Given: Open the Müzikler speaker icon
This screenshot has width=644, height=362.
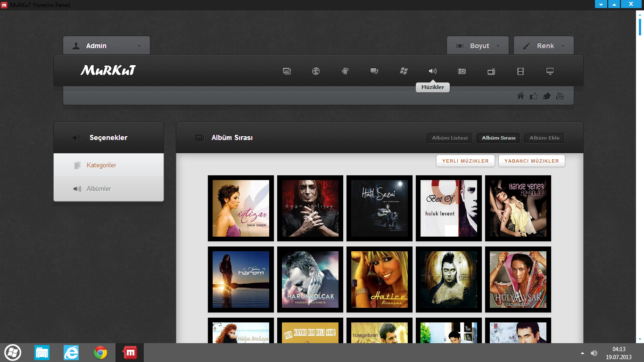Looking at the screenshot, I should click(432, 71).
